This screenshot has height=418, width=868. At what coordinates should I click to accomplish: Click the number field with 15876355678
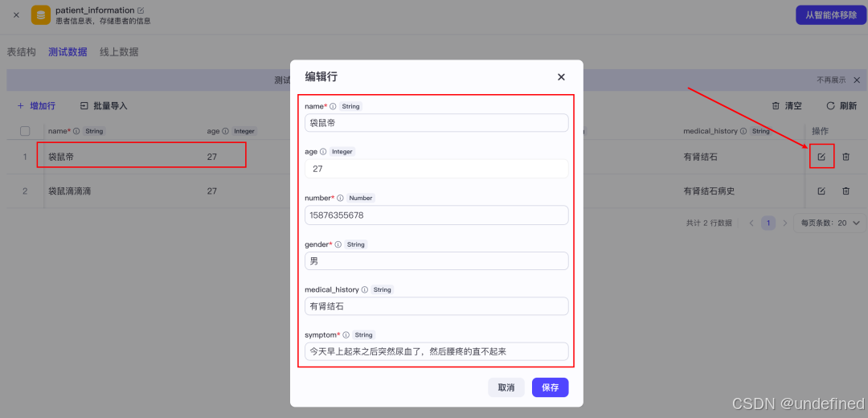(436, 215)
